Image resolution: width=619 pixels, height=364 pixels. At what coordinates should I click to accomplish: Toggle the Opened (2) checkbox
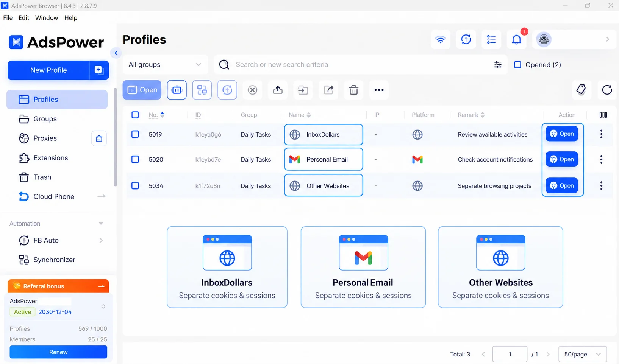pyautogui.click(x=517, y=65)
